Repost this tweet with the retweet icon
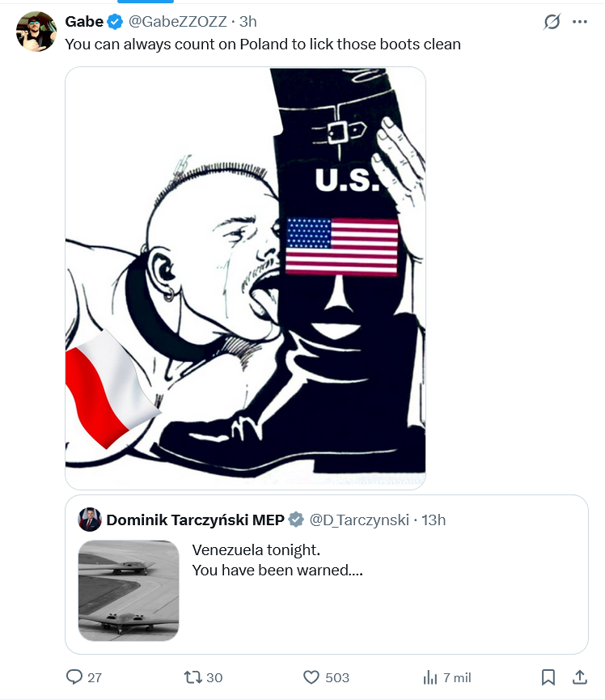 [x=193, y=677]
